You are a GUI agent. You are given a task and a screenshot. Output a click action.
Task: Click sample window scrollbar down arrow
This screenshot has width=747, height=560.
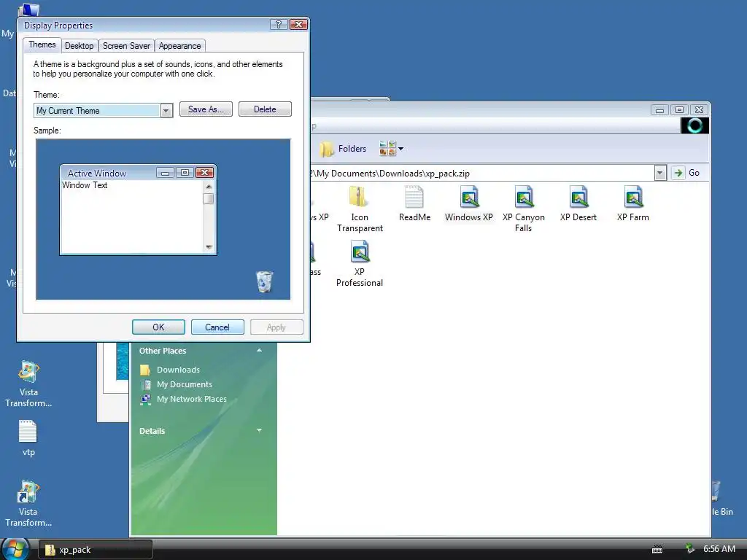[209, 246]
